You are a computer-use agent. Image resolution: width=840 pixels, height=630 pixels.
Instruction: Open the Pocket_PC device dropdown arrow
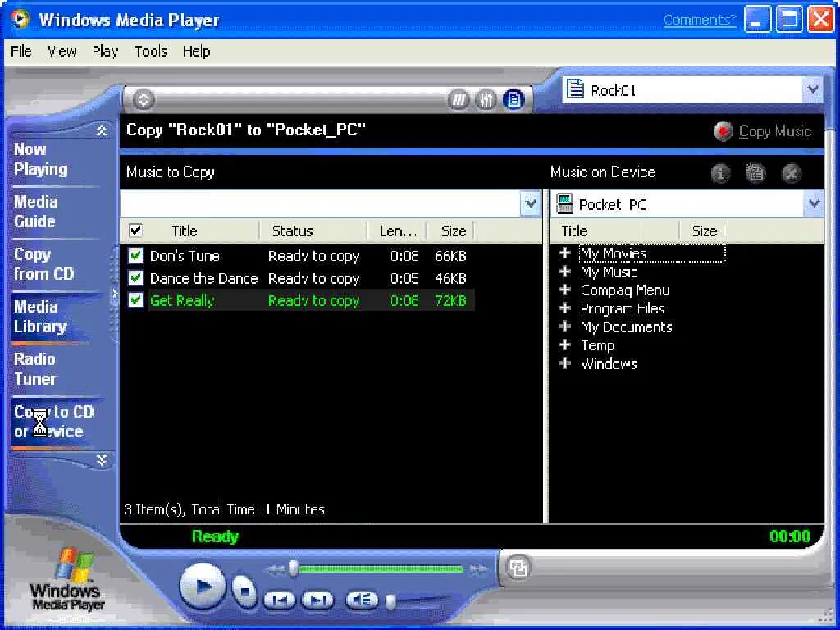(x=815, y=203)
